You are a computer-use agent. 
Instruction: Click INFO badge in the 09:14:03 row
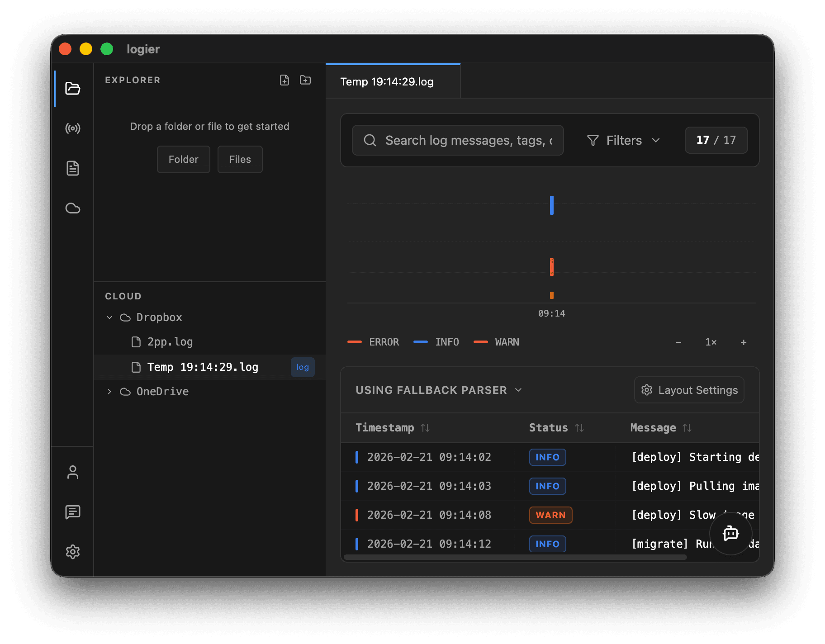[547, 486]
